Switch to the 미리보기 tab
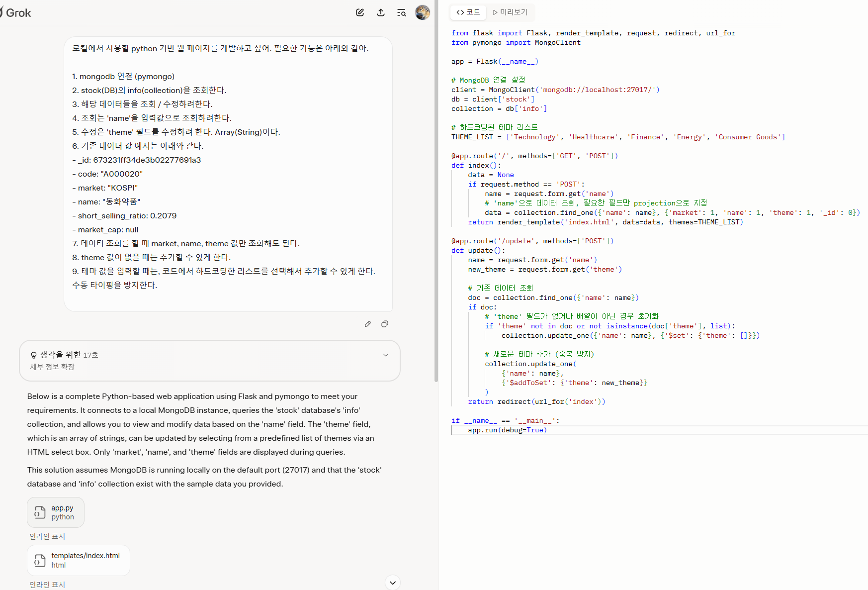Viewport: 868px width, 590px height. (511, 12)
